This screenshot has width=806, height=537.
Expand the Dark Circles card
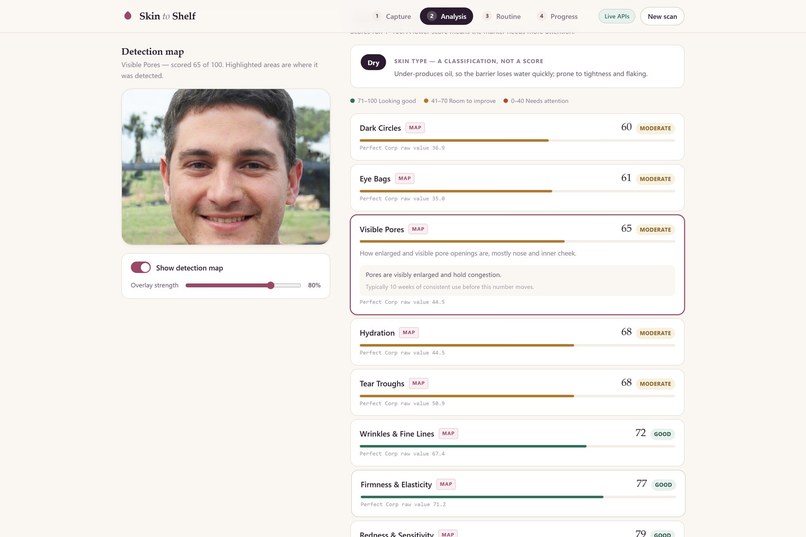pos(517,137)
